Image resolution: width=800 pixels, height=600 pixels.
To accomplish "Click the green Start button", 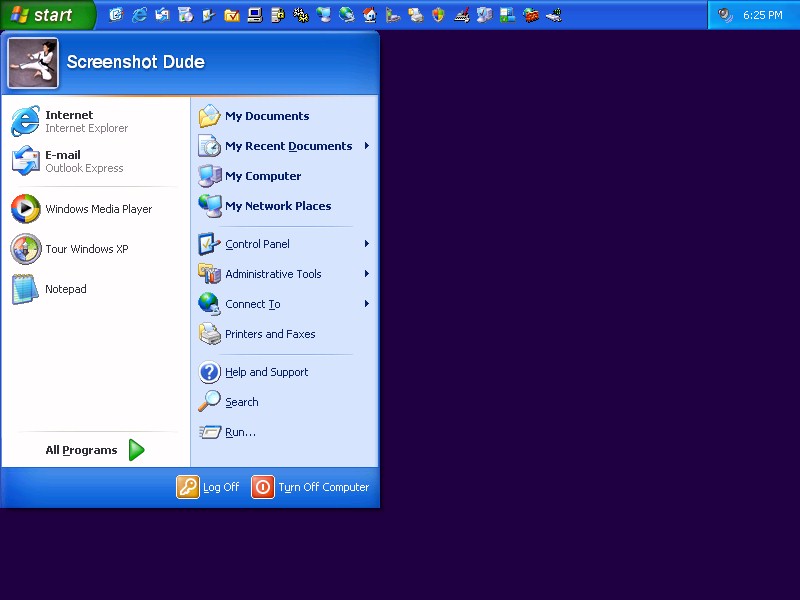I will (x=46, y=15).
